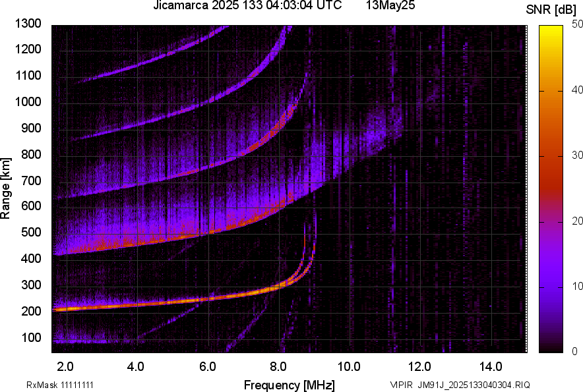Click the range tick label '100'
583x392 pixels.
coord(31,338)
